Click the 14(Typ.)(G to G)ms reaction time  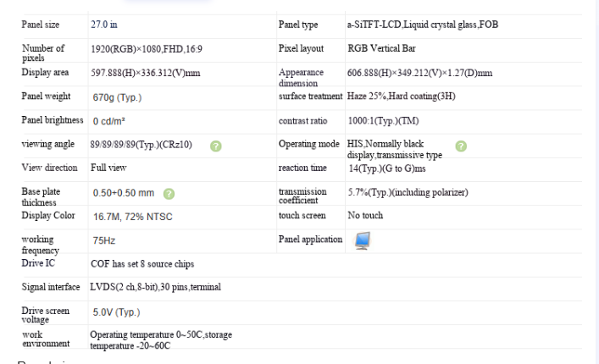(x=387, y=168)
